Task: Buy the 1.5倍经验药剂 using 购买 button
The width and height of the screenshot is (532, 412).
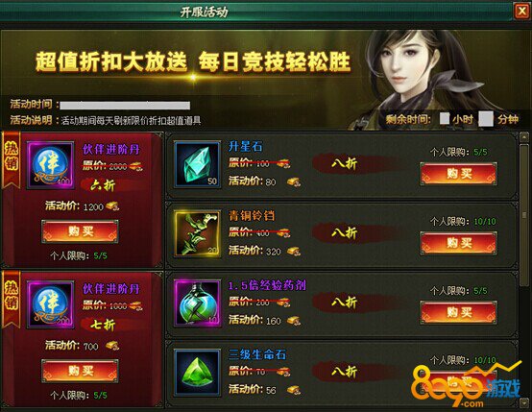Action: (x=459, y=312)
